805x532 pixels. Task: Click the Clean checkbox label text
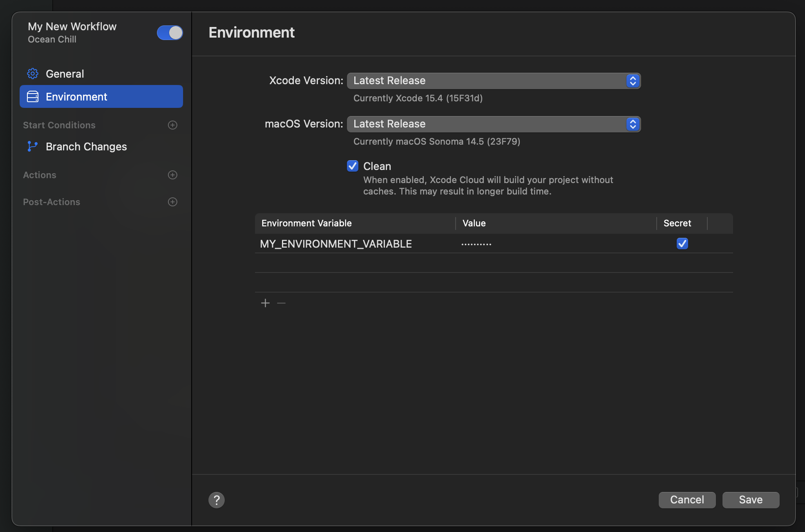[x=377, y=166]
